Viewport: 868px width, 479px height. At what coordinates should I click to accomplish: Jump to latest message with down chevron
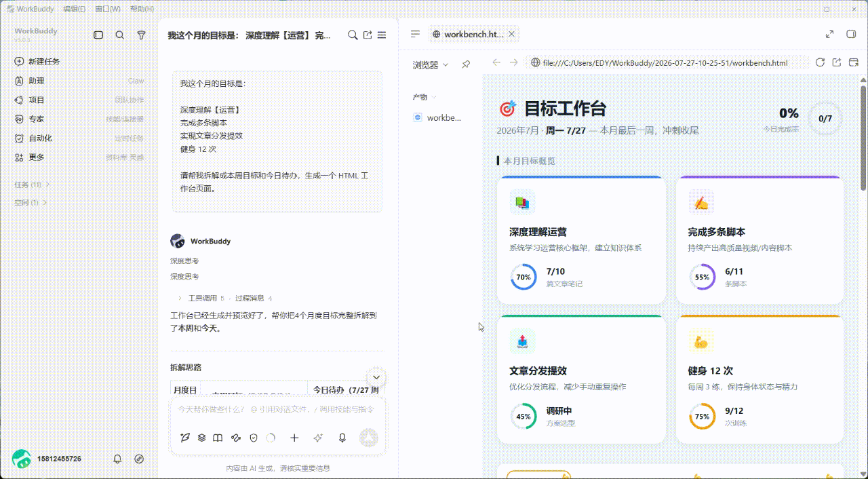376,378
